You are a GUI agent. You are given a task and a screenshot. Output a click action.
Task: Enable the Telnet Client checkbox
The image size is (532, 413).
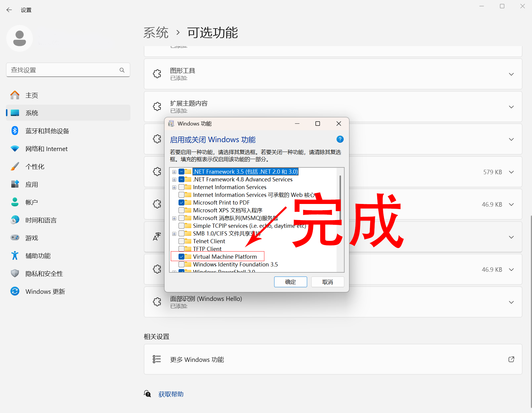tap(181, 241)
